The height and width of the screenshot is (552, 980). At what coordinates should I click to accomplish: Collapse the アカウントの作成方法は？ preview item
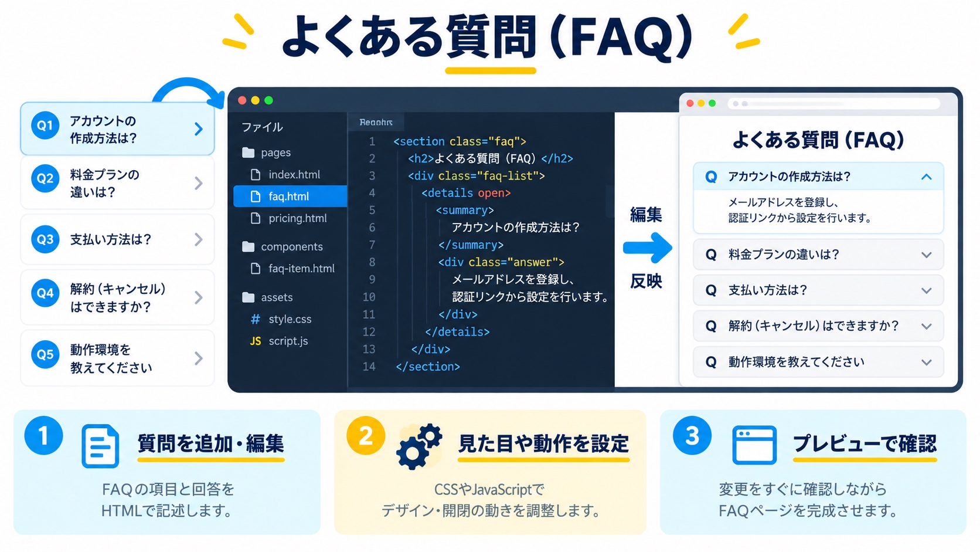click(x=926, y=177)
